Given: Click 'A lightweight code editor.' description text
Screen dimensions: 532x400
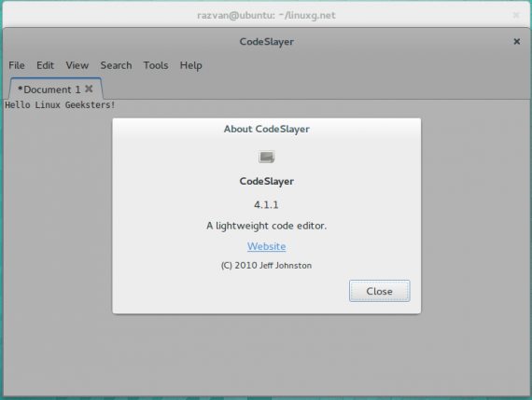Looking at the screenshot, I should (266, 226).
